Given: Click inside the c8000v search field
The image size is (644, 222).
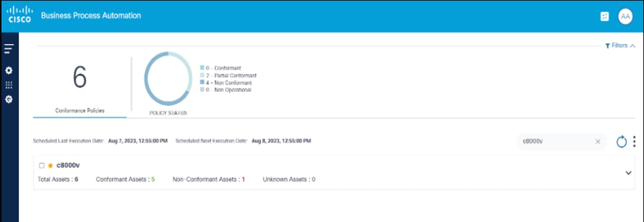Looking at the screenshot, I should click(556, 141).
